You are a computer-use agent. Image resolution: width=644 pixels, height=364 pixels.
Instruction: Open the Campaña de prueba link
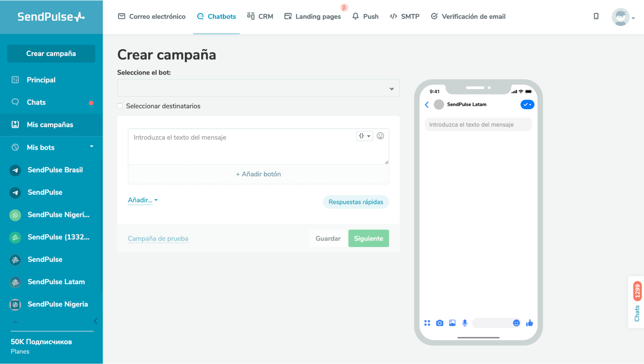tap(158, 239)
